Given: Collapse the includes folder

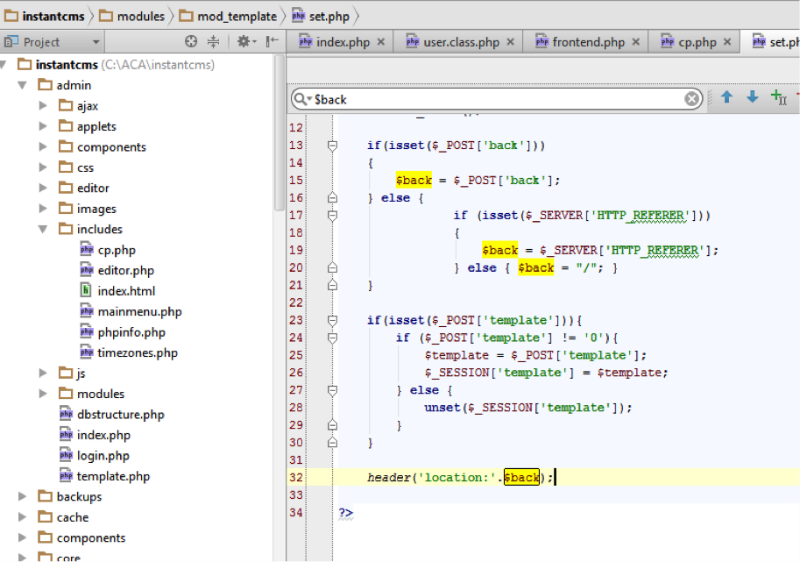Looking at the screenshot, I should click(x=43, y=229).
